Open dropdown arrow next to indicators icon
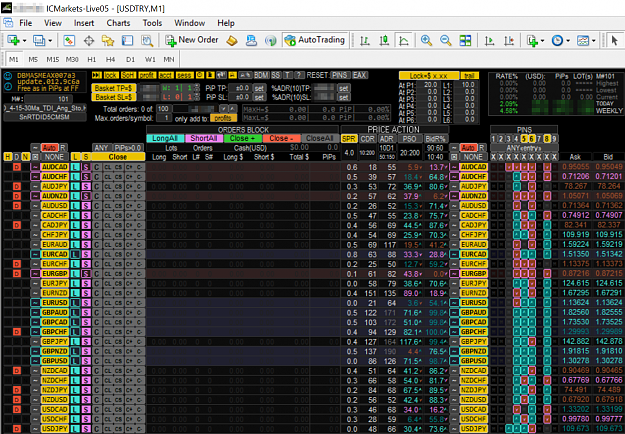625x434 pixels. (x=542, y=40)
